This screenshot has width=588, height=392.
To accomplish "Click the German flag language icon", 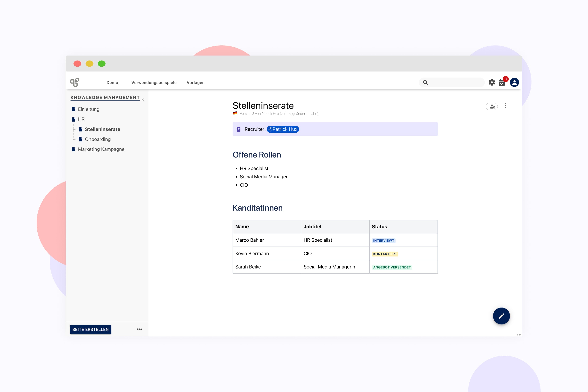I will 235,113.
